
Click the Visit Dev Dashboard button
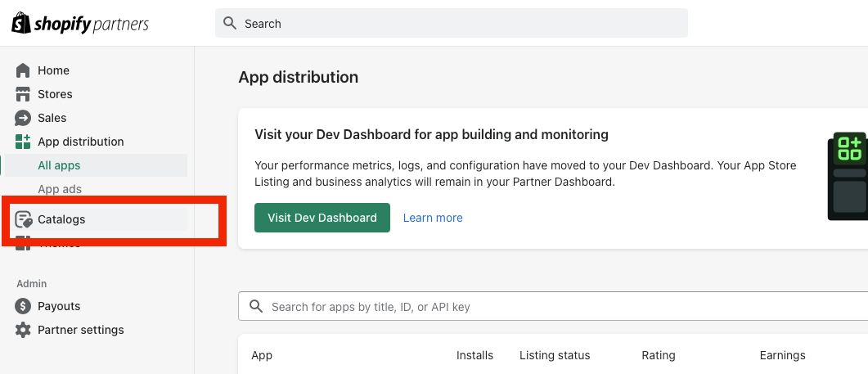click(322, 218)
